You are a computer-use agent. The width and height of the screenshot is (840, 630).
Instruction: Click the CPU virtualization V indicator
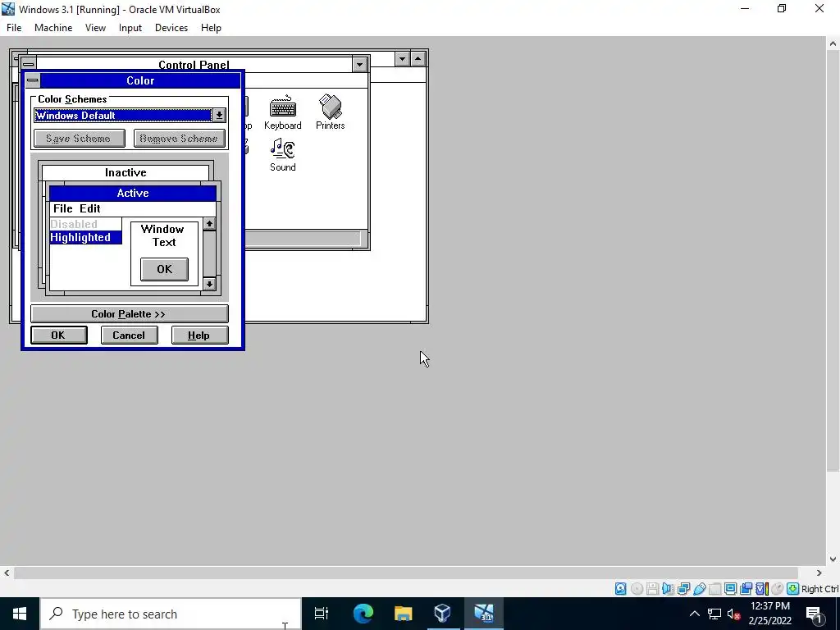click(761, 589)
